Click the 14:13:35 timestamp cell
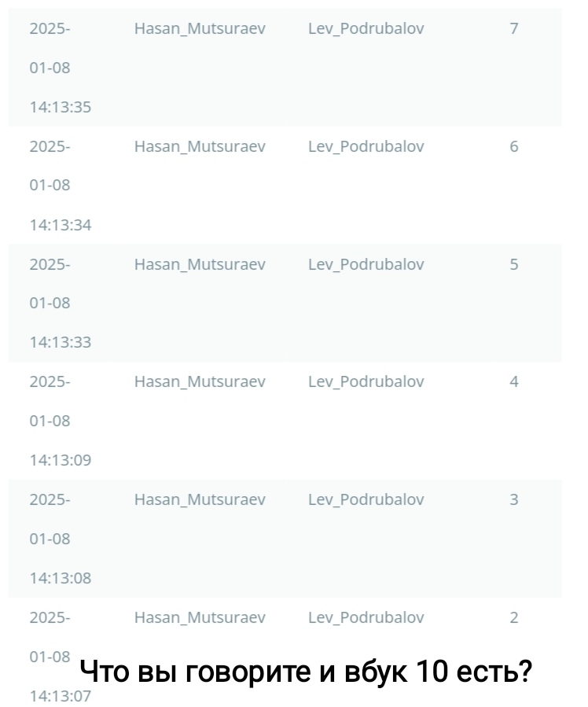588x707 pixels. [x=60, y=107]
